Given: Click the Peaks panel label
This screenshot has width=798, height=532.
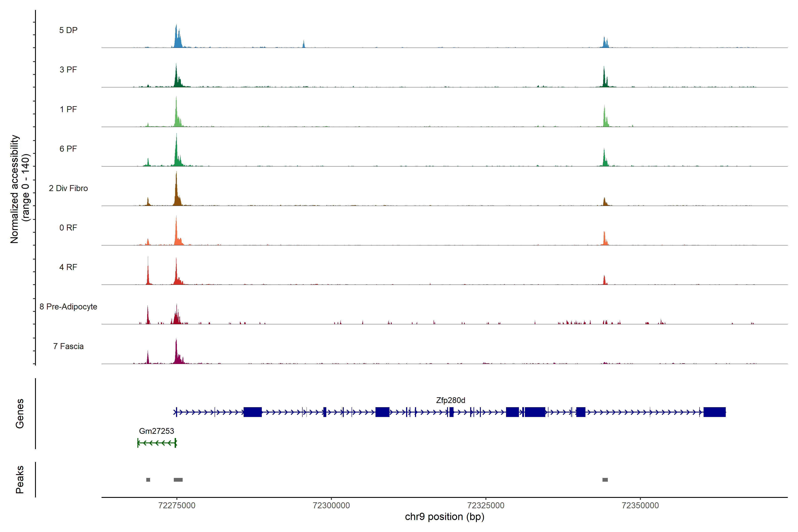Looking at the screenshot, I should (x=20, y=479).
